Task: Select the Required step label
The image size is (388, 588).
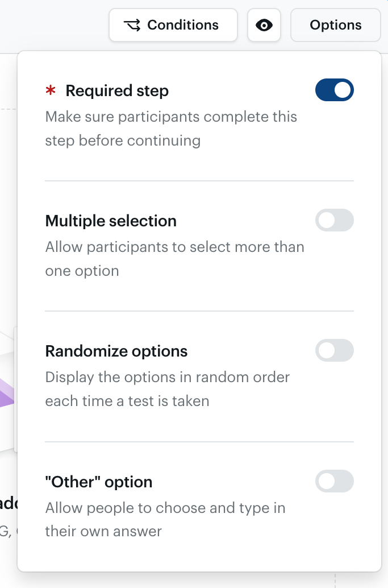Action: (x=117, y=90)
